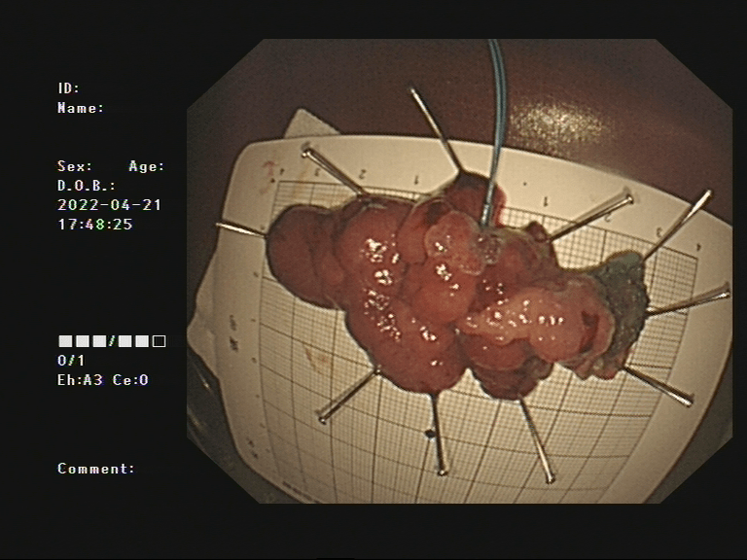Click the Ce:0 setting indicator
The image size is (747, 560).
(x=130, y=380)
